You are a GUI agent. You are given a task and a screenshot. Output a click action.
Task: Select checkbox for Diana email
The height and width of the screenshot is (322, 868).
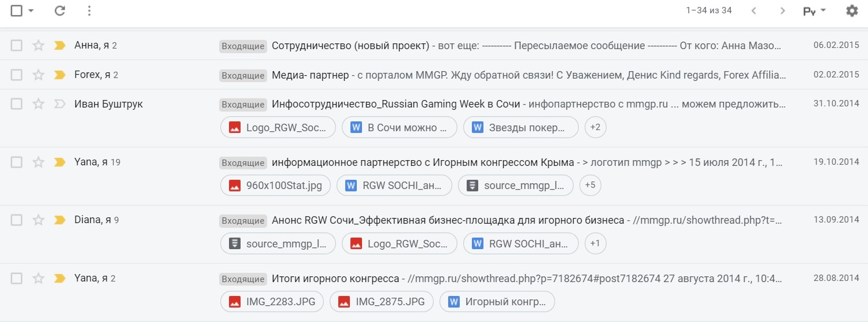pyautogui.click(x=16, y=220)
